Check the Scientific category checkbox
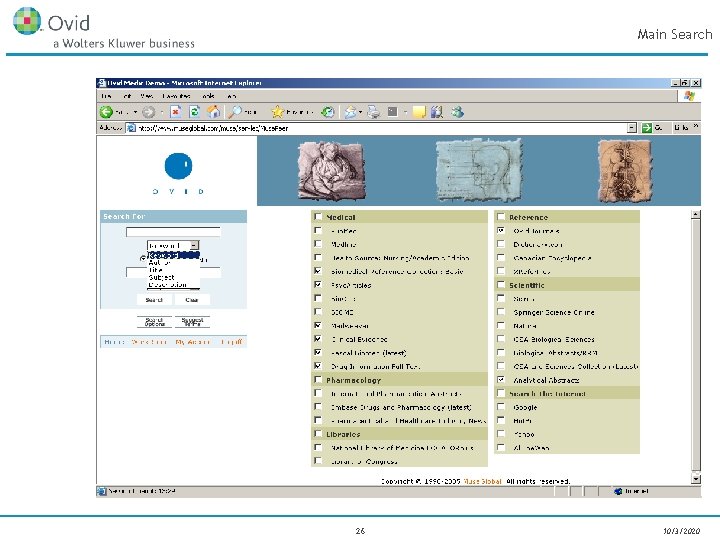This screenshot has height=540, width=720. pyautogui.click(x=501, y=285)
